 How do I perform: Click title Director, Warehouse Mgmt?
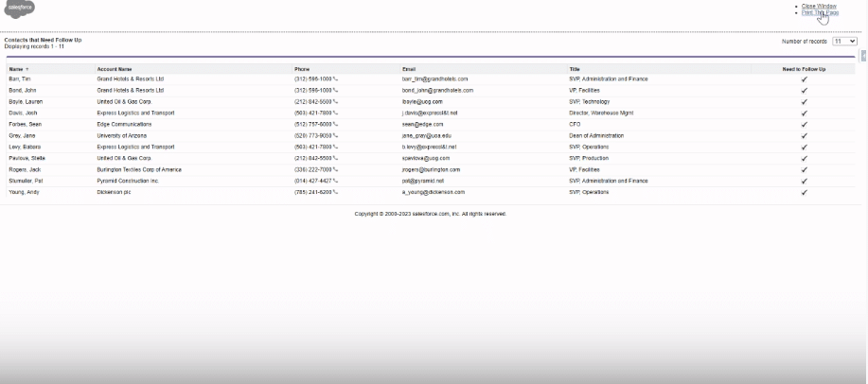[x=601, y=113]
